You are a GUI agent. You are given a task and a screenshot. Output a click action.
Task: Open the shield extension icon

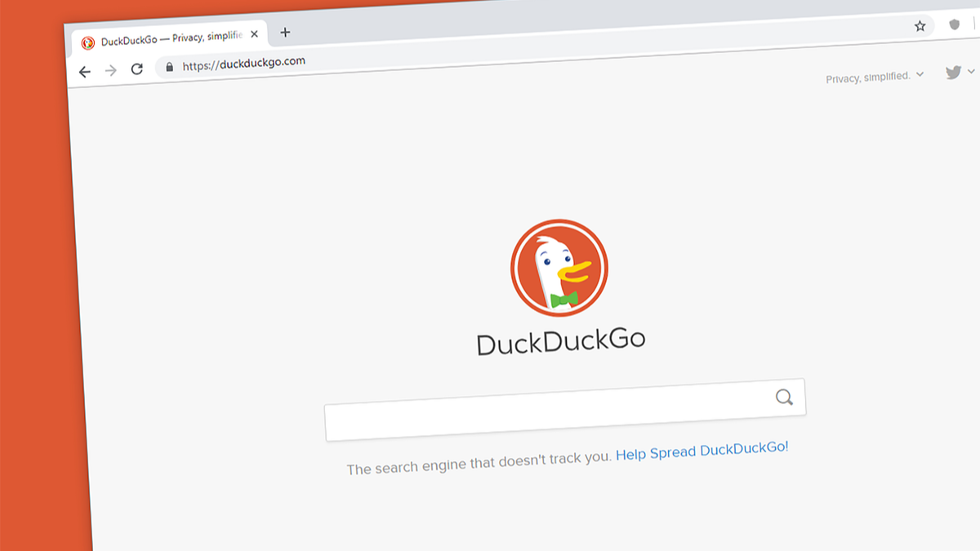[955, 24]
